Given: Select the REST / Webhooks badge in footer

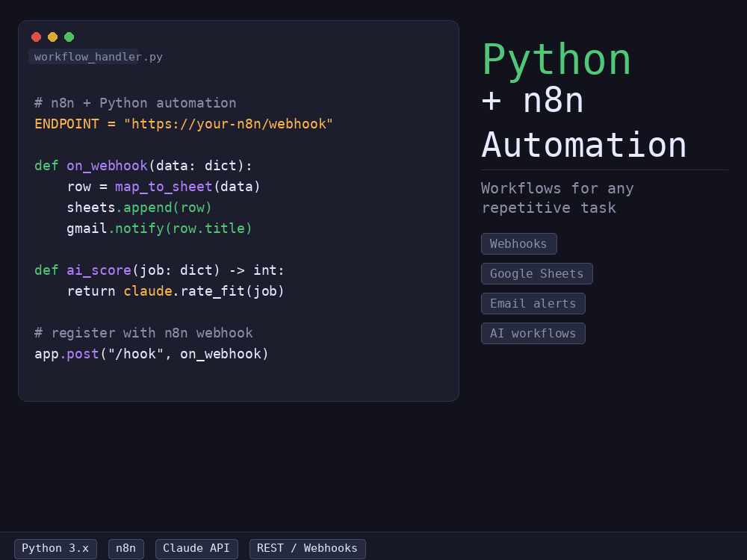Looking at the screenshot, I should click(x=308, y=549).
